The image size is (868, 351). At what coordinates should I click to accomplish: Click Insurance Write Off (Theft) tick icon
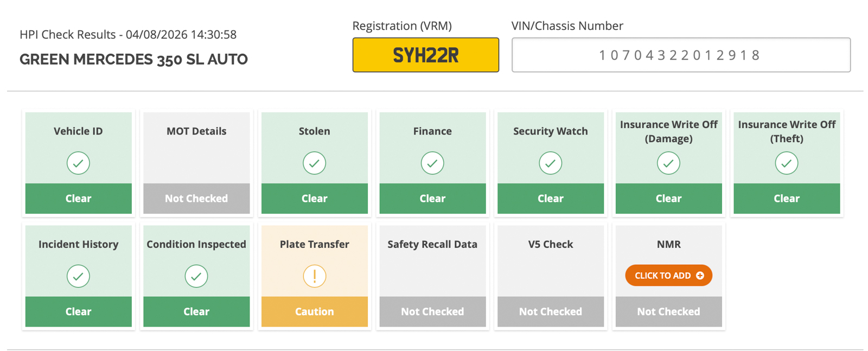pos(787,163)
